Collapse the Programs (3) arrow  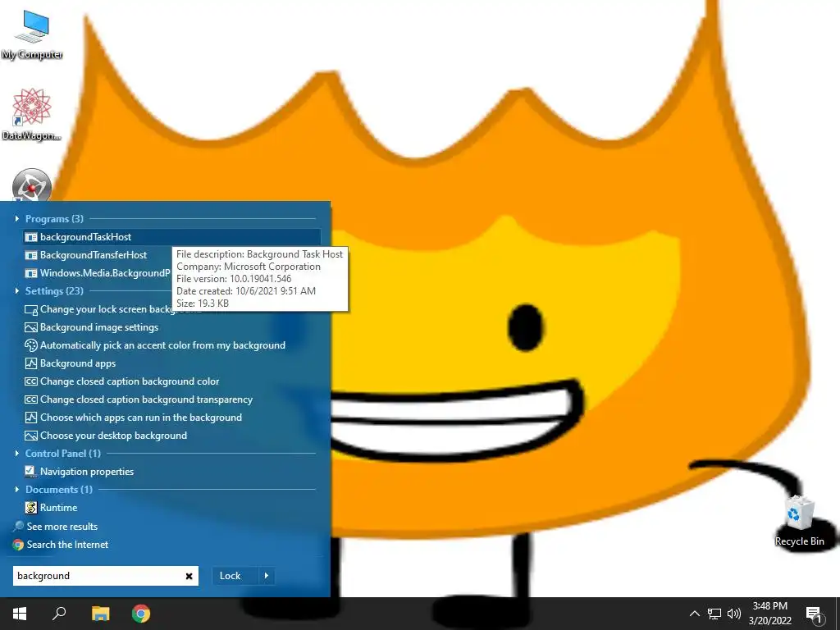16,218
